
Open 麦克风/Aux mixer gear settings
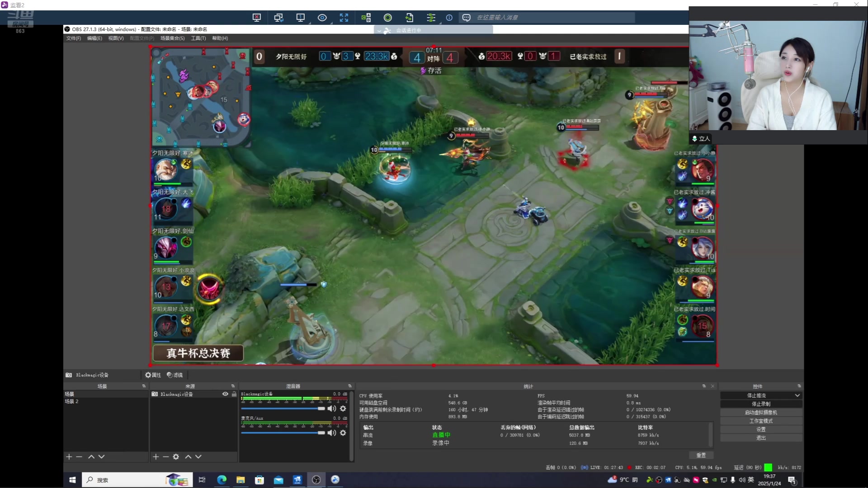click(343, 433)
